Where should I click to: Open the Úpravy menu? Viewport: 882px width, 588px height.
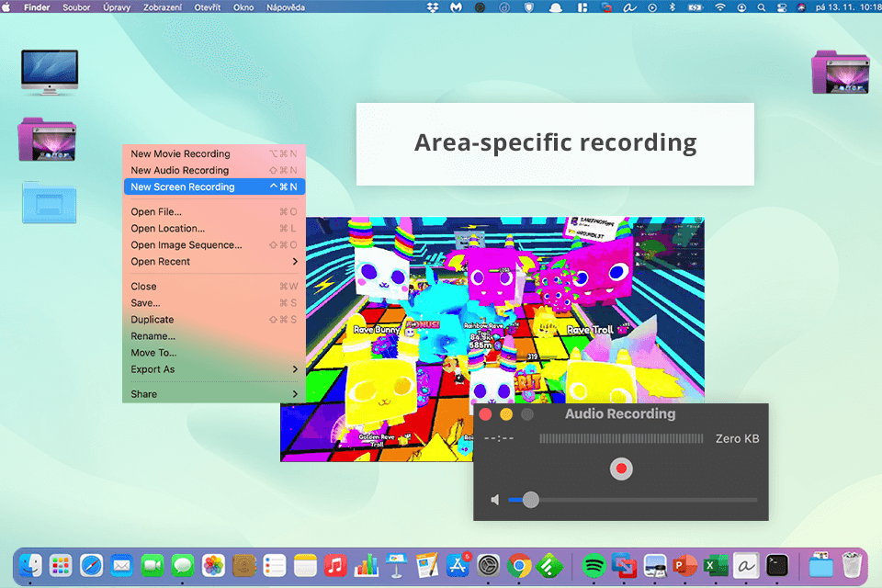(x=117, y=7)
